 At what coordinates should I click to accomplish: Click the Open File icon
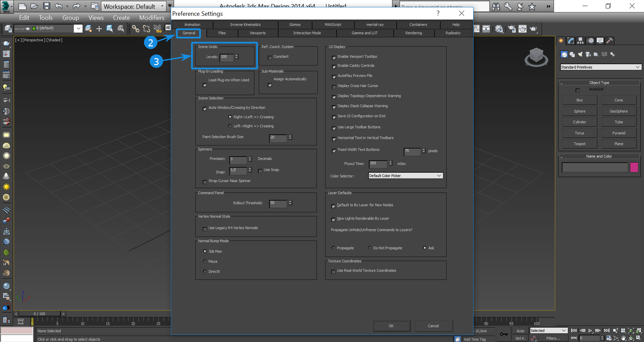[x=34, y=6]
